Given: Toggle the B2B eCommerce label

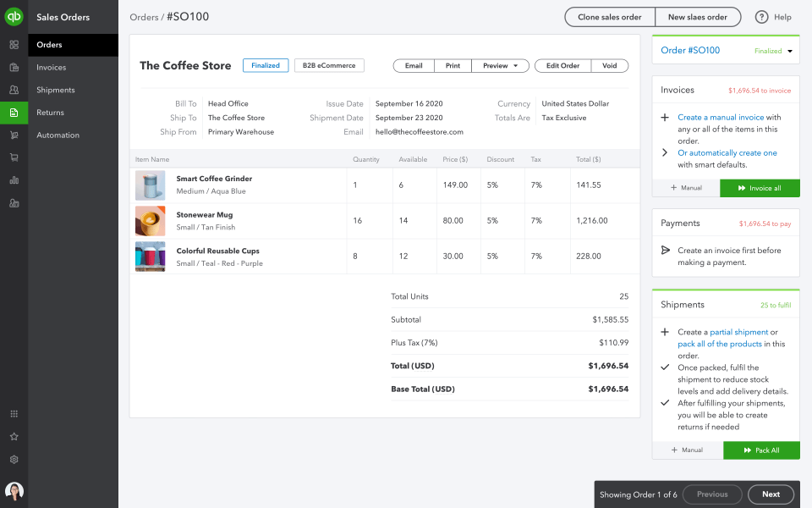Looking at the screenshot, I should point(331,65).
